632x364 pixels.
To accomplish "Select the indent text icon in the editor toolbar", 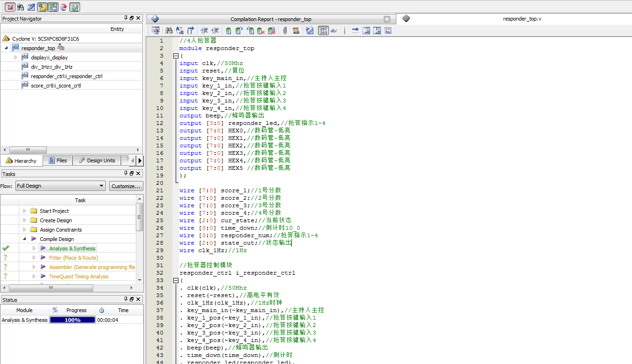I will coord(204,30).
